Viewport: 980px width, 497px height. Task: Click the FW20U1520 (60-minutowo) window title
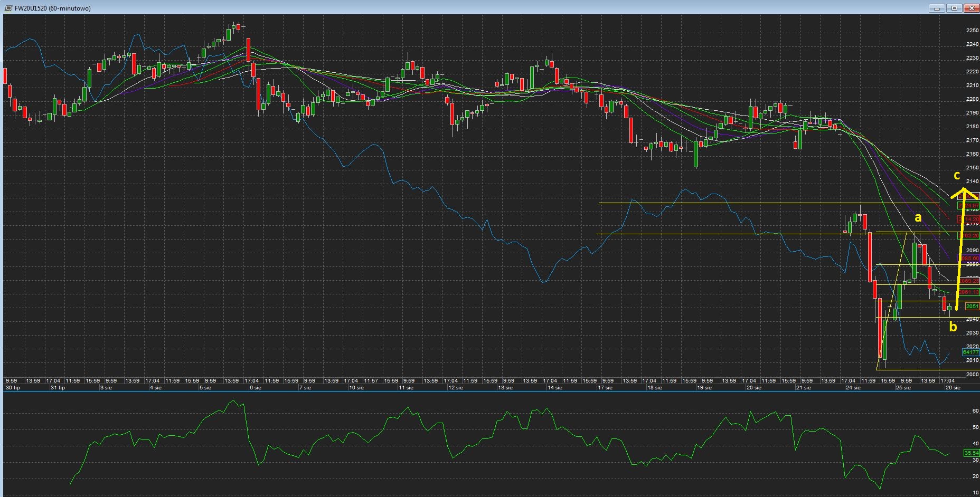[52, 8]
